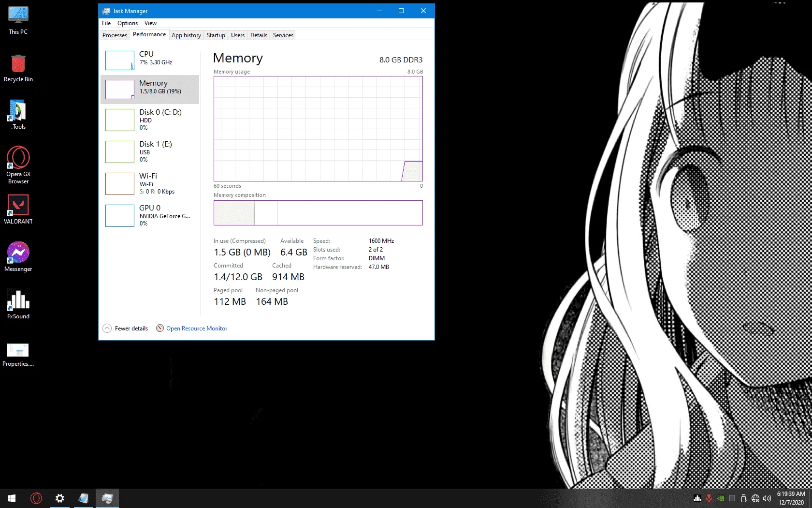
Task: Open the .Tools desktop shortcut
Action: tap(18, 115)
